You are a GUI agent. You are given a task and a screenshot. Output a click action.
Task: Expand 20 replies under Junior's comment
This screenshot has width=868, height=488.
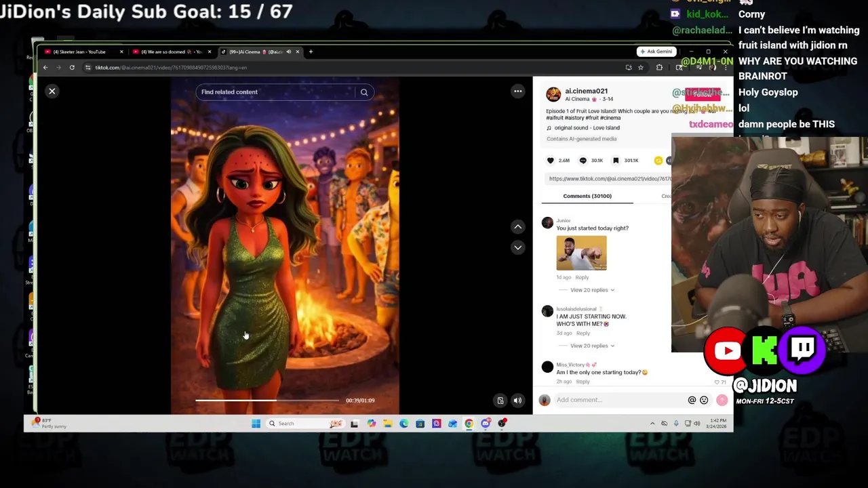click(592, 290)
